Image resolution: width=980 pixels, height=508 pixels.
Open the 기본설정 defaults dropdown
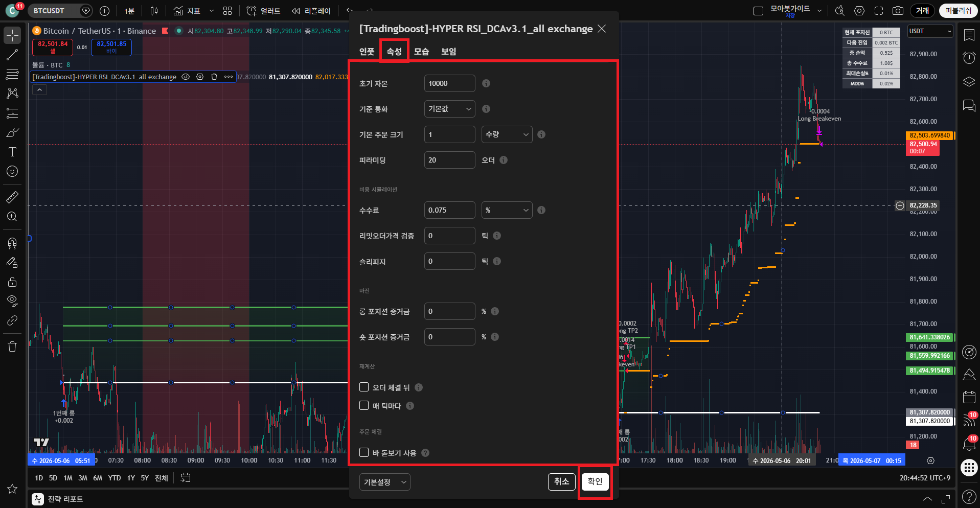[x=385, y=482]
